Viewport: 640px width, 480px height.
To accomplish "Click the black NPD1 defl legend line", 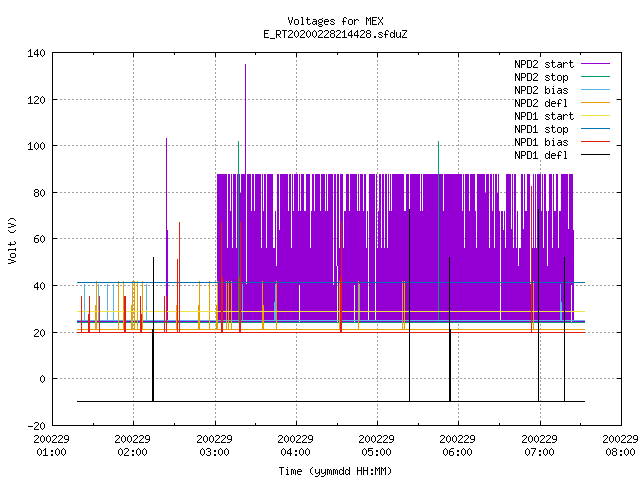I will 595,155.
